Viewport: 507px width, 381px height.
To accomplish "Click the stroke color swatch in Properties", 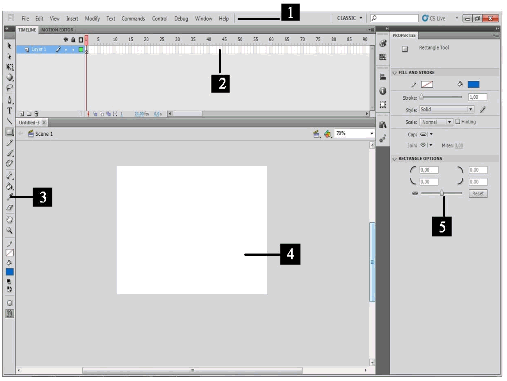I will (427, 84).
